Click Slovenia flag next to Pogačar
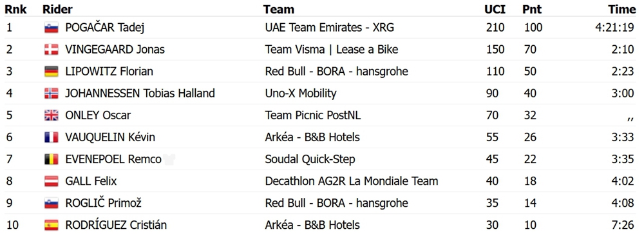This screenshot has height=234, width=644. tap(52, 28)
